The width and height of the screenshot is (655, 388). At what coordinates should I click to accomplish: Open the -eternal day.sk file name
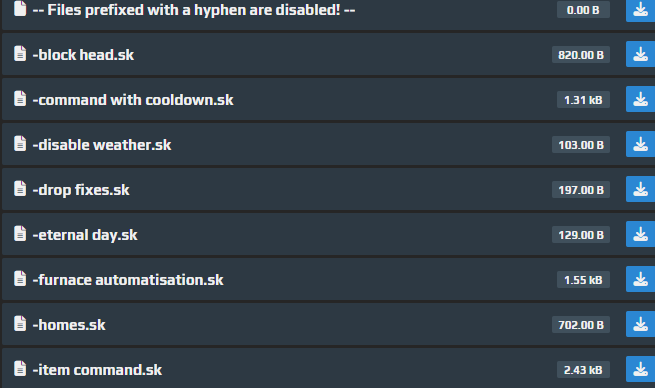click(85, 235)
